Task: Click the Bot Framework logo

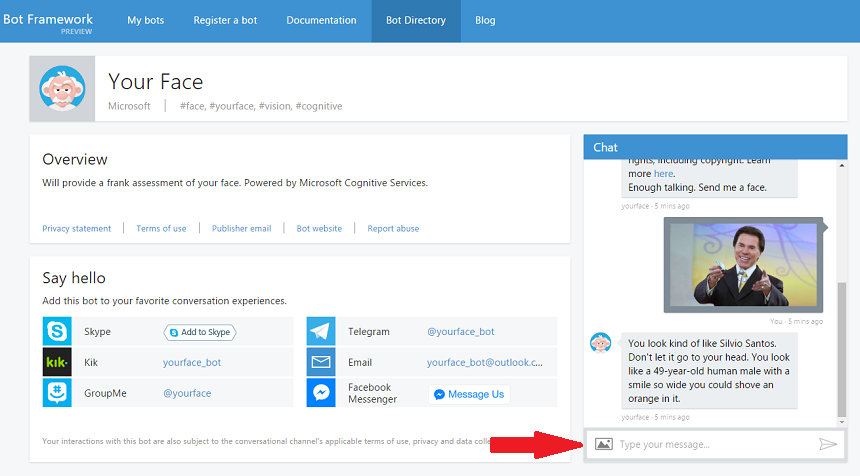Action: 48,23
